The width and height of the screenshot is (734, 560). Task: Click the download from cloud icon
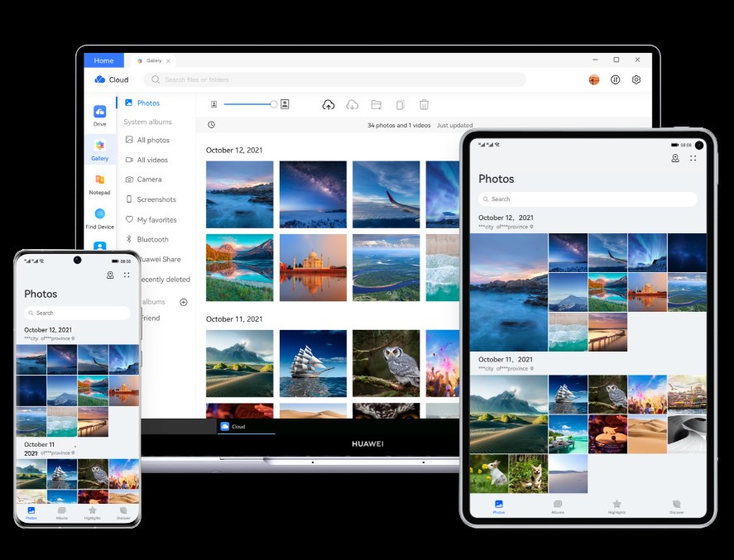(x=352, y=104)
